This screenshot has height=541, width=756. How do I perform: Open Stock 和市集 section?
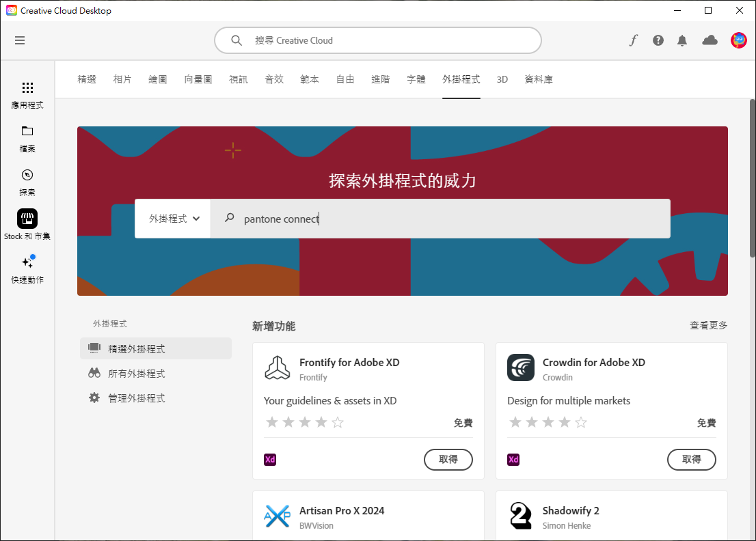27,225
